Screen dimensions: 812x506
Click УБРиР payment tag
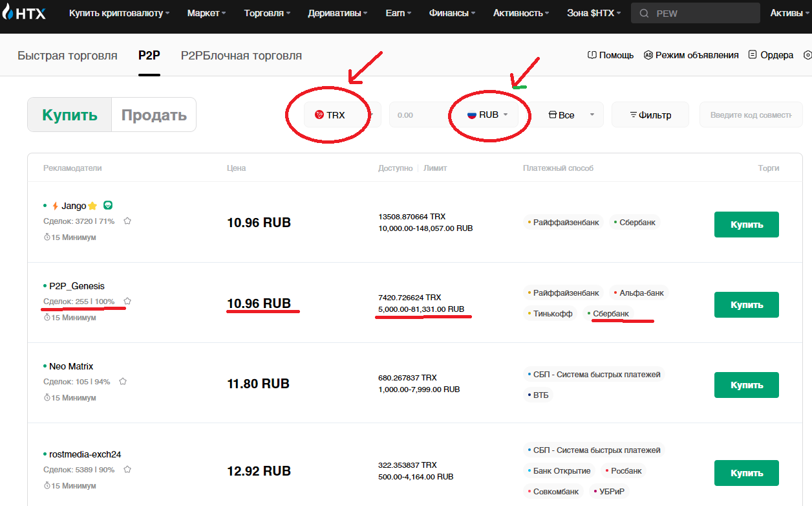pos(609,492)
